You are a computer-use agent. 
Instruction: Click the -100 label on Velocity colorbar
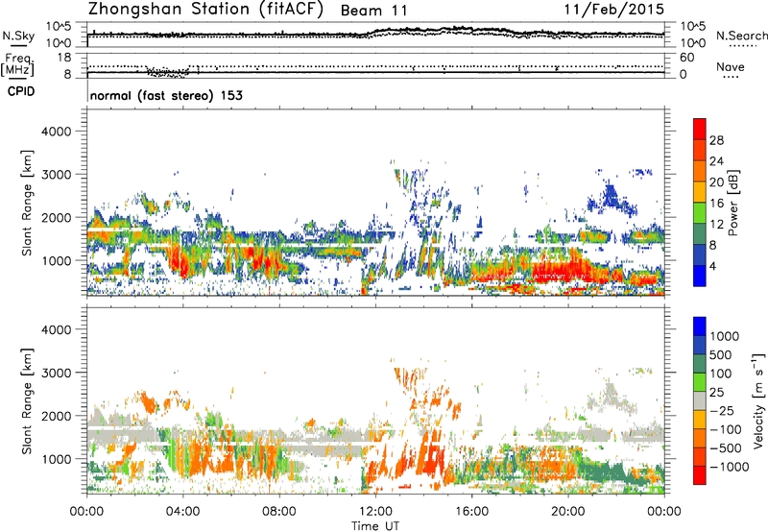point(726,429)
